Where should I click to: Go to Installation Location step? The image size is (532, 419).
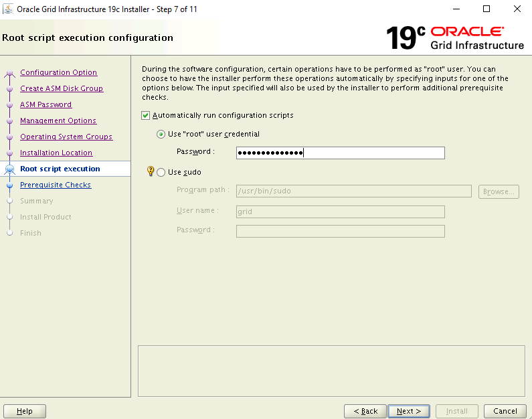[56, 153]
